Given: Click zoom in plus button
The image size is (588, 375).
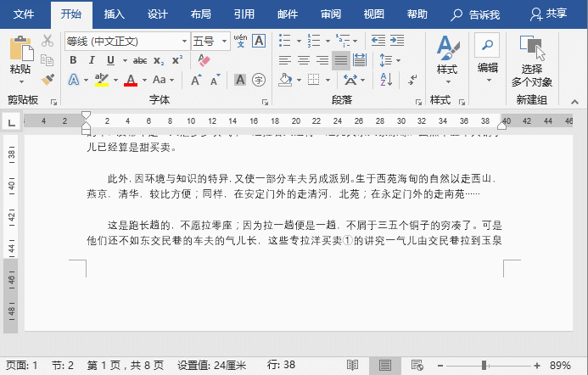Looking at the screenshot, I should pyautogui.click(x=537, y=366).
